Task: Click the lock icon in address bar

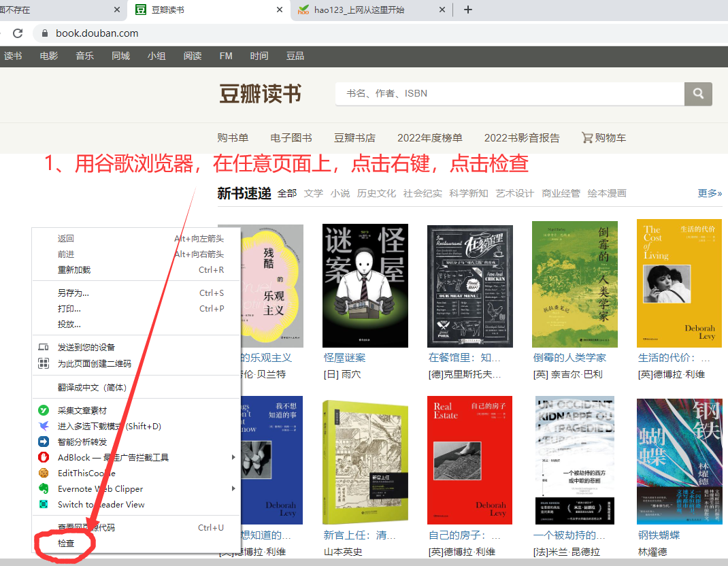Action: pyautogui.click(x=45, y=33)
